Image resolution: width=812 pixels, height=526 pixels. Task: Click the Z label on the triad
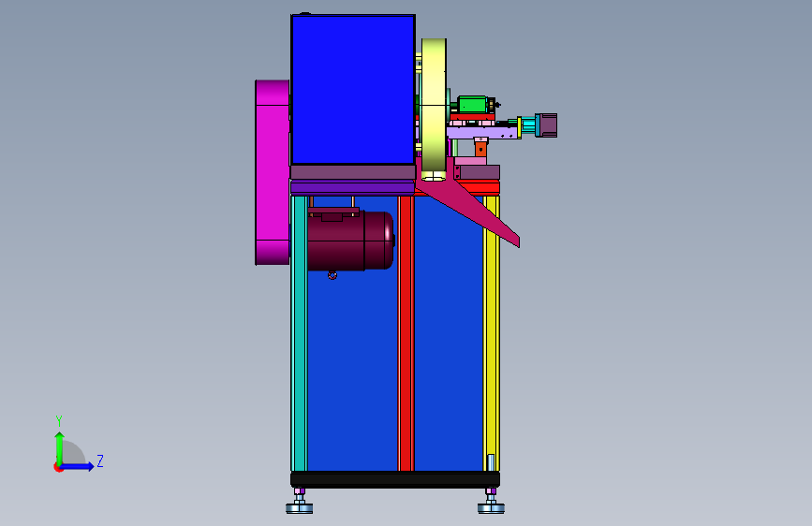pos(100,460)
